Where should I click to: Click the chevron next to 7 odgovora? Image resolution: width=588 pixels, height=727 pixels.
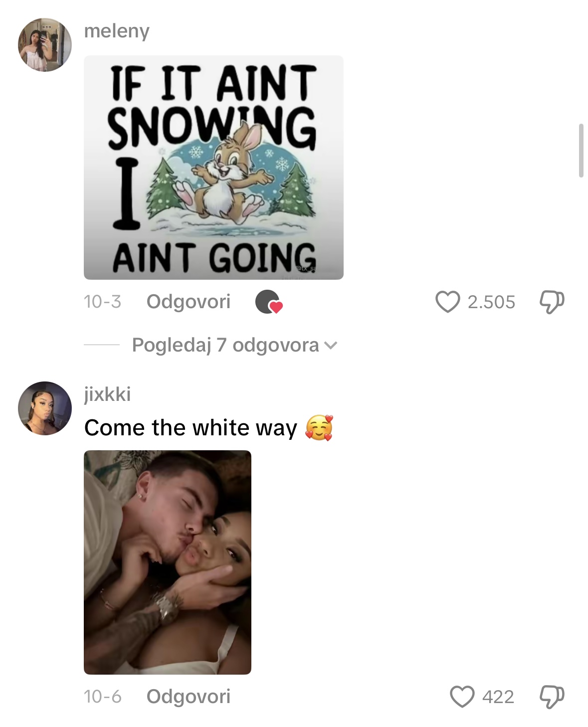tap(331, 346)
